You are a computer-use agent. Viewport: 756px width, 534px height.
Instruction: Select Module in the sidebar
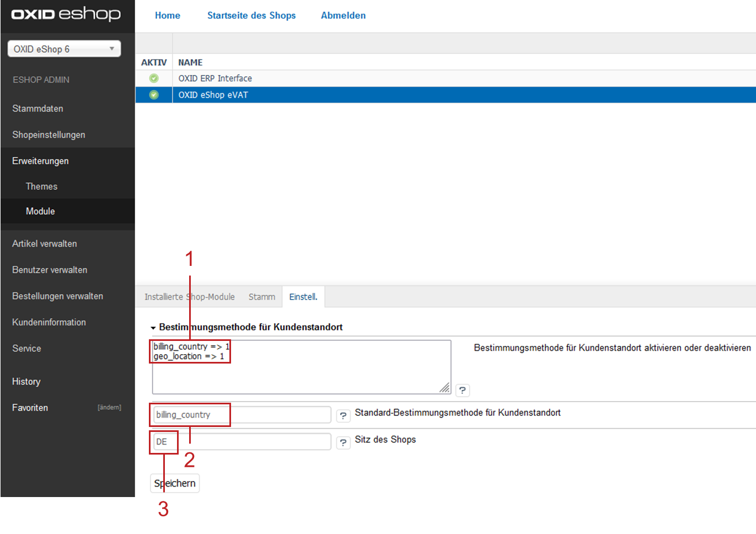[x=40, y=211]
